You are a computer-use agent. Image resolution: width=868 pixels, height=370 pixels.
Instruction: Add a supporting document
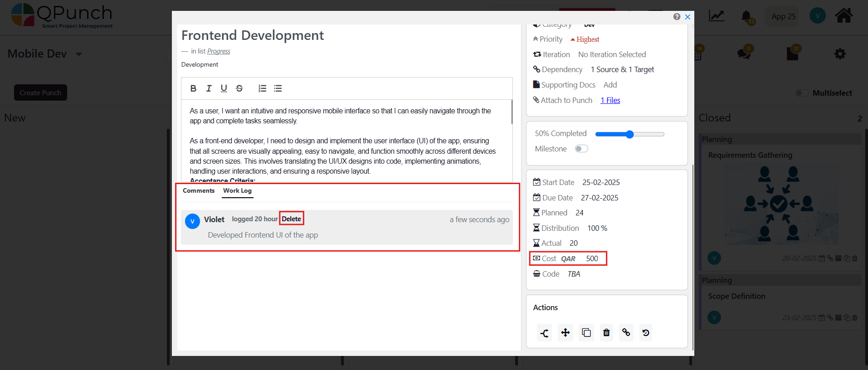[610, 85]
